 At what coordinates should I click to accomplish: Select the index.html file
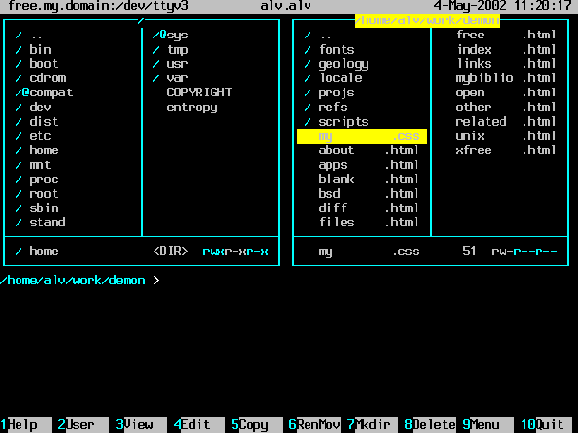pos(506,49)
